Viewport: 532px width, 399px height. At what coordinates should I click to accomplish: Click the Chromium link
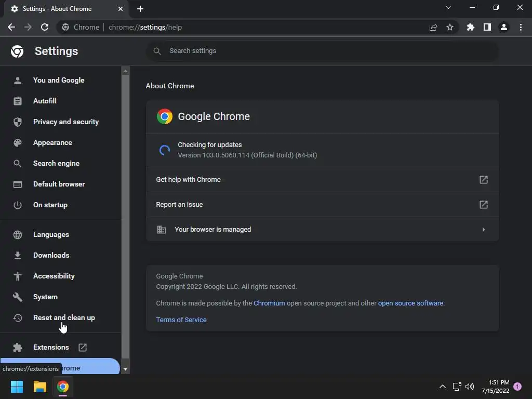click(x=269, y=303)
